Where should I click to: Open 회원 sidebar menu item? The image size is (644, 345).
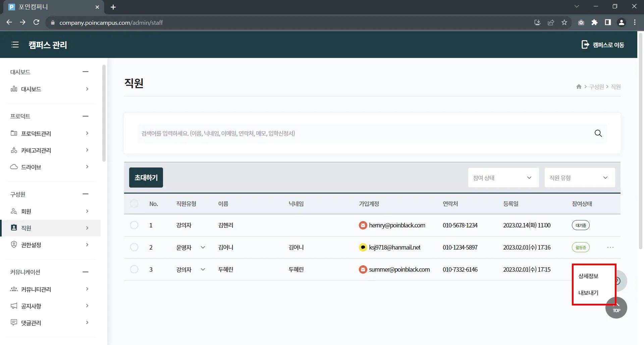coord(50,211)
